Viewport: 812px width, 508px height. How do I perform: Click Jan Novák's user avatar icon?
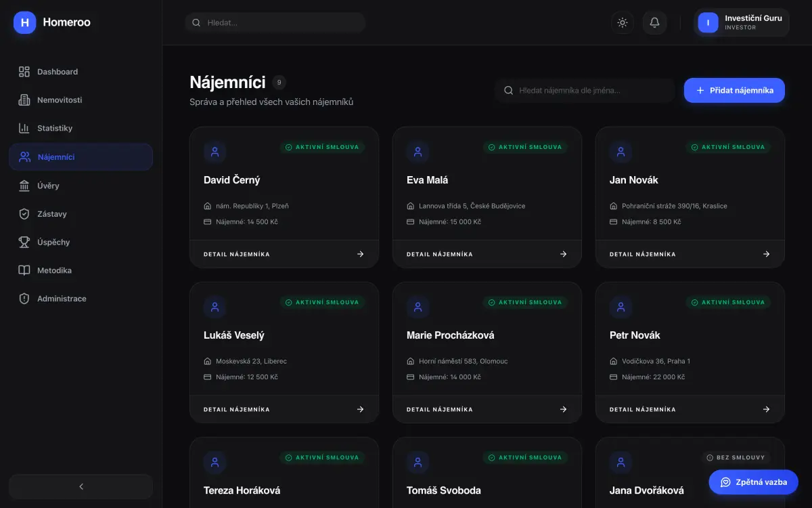point(621,152)
